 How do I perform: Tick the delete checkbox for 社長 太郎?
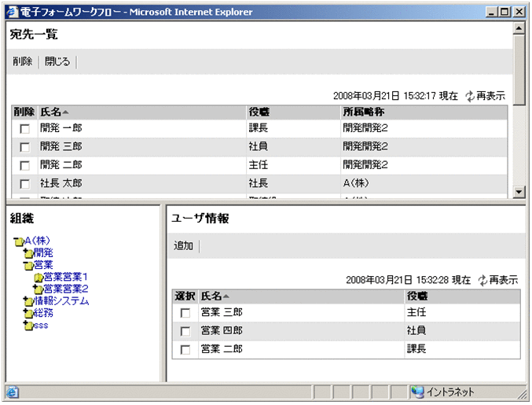(x=25, y=184)
